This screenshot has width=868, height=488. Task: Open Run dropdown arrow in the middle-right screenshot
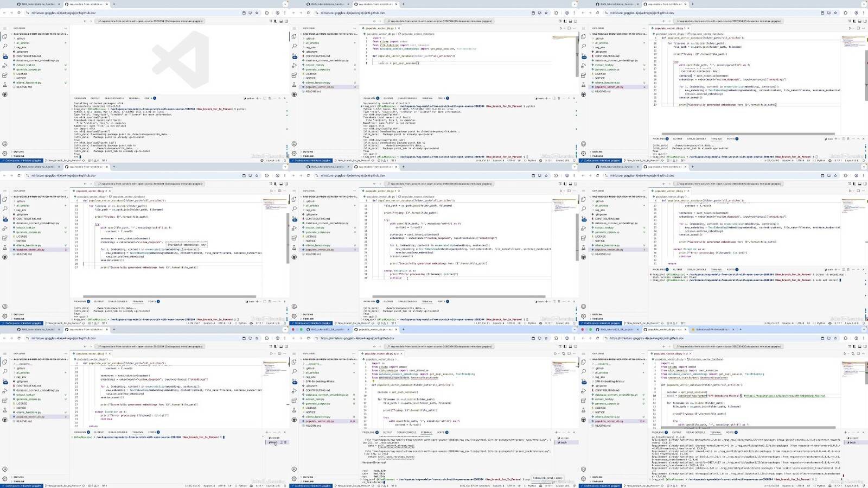(853, 191)
